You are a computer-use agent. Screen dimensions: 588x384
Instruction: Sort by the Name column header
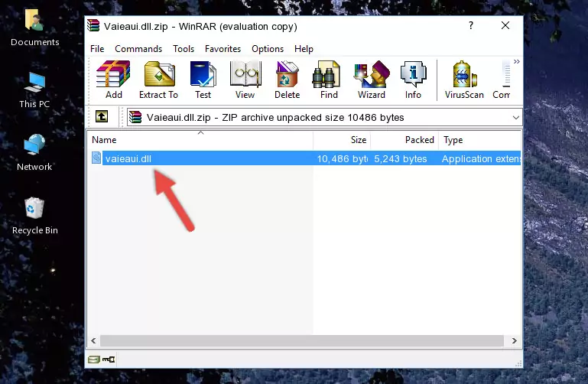[x=200, y=140]
